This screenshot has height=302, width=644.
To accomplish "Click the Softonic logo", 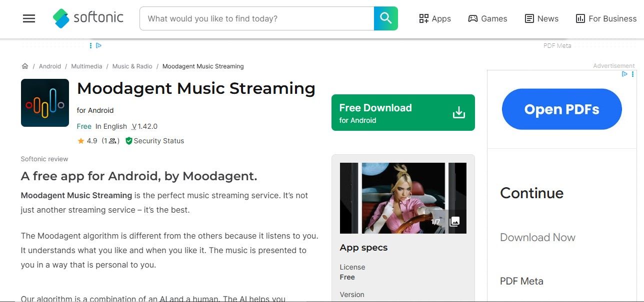I will (x=88, y=18).
